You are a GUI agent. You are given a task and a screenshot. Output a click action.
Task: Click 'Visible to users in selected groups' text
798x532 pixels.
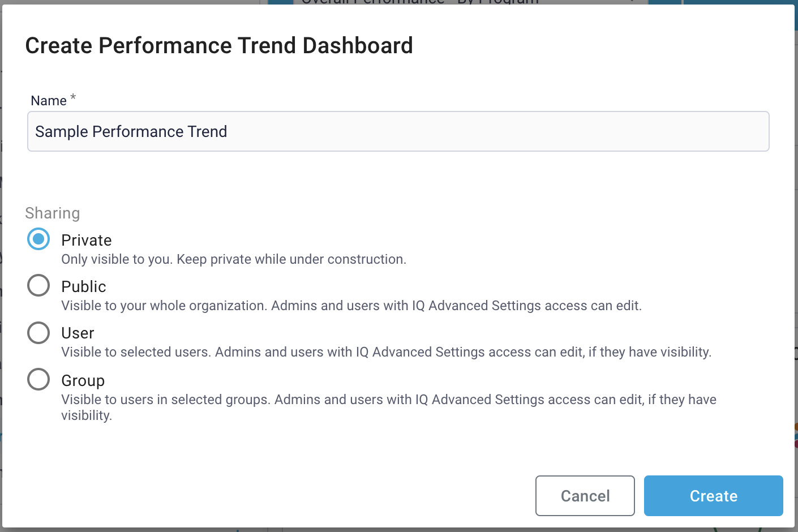click(x=388, y=400)
